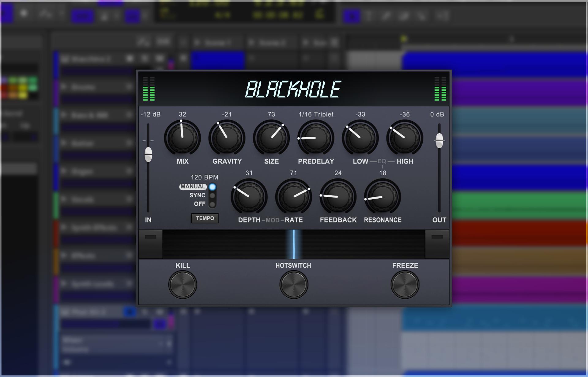Click the BLACKHOLE preset display

point(293,89)
